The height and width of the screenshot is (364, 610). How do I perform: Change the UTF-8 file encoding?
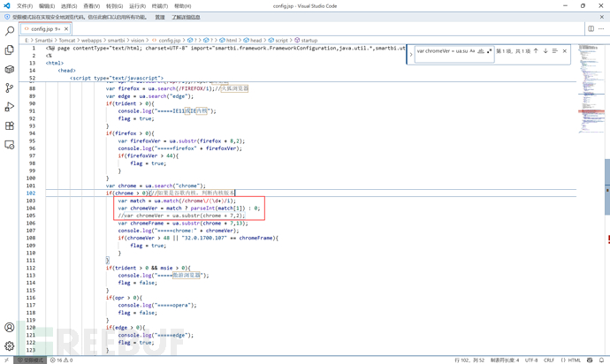[531, 360]
